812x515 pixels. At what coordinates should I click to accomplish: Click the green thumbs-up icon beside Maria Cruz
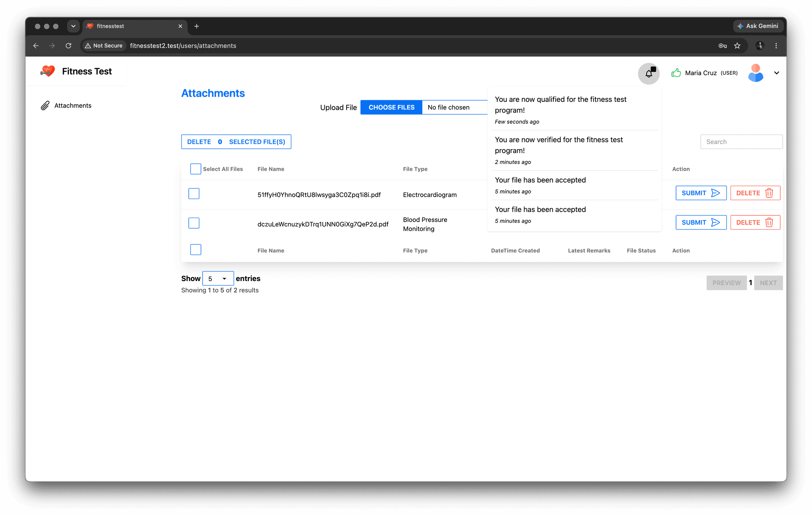[x=676, y=73]
